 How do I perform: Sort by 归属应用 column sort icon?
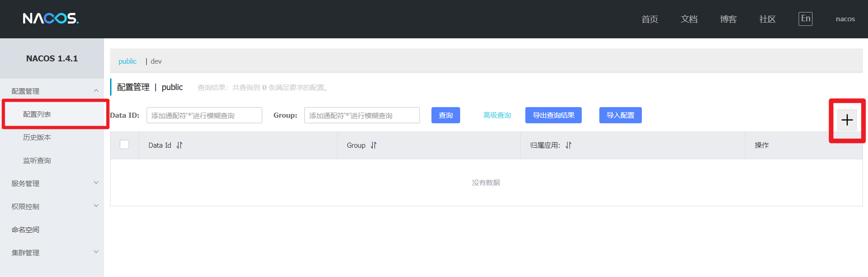click(x=568, y=145)
